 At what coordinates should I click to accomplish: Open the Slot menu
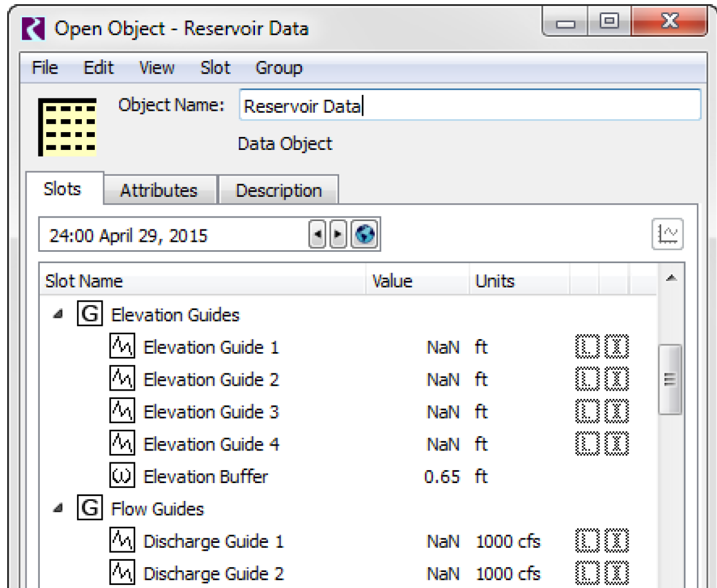(x=215, y=68)
